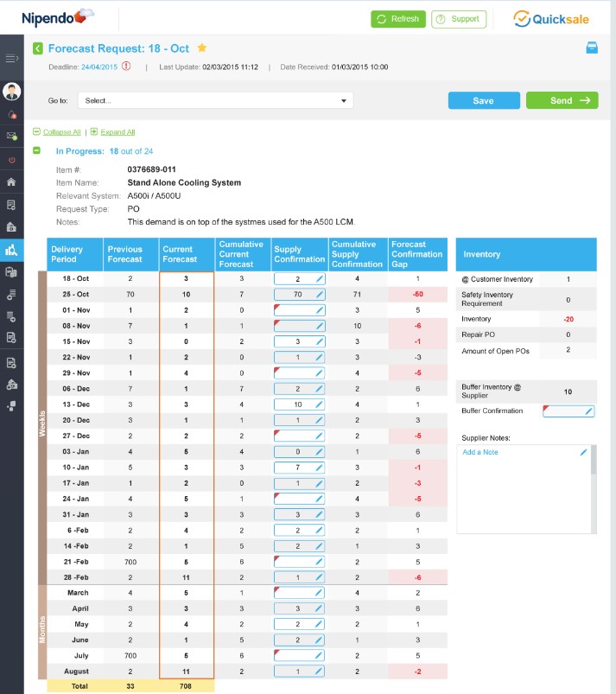Image resolution: width=616 pixels, height=694 pixels.
Task: Open messages envelope in sidebar
Action: point(12,137)
